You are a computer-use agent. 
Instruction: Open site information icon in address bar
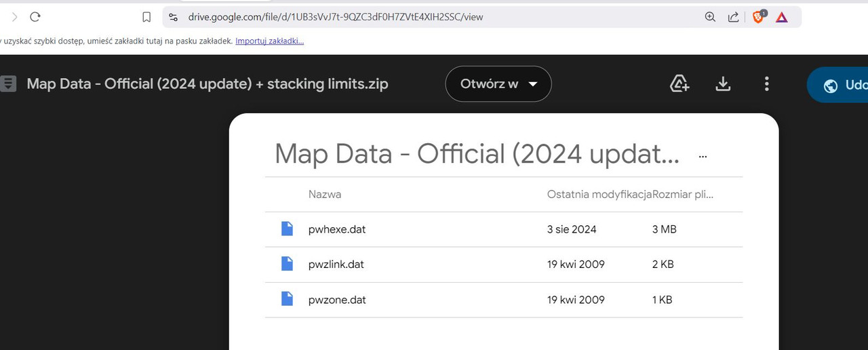(174, 17)
